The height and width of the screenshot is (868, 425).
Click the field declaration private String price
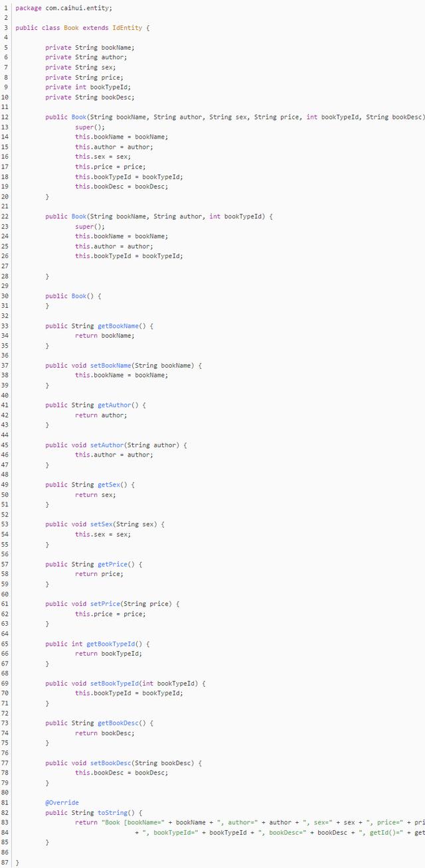click(84, 78)
